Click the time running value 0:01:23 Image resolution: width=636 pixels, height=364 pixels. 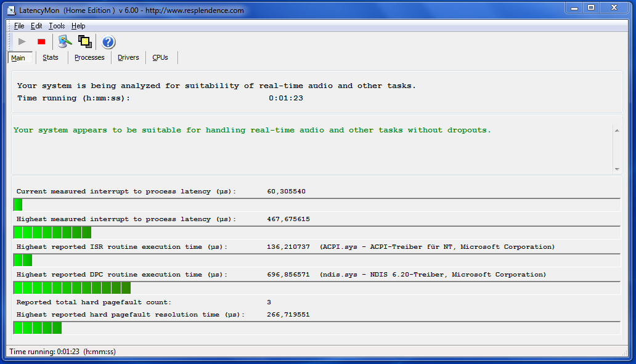[x=286, y=98]
